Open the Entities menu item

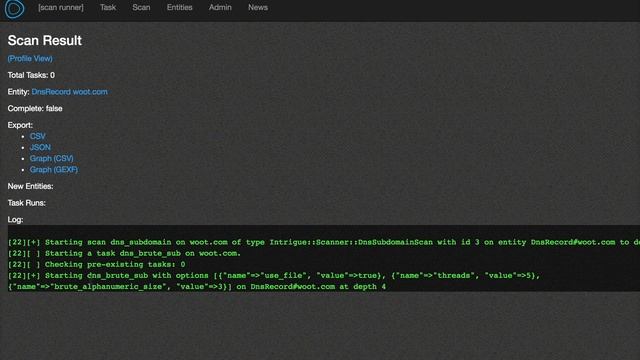point(180,7)
